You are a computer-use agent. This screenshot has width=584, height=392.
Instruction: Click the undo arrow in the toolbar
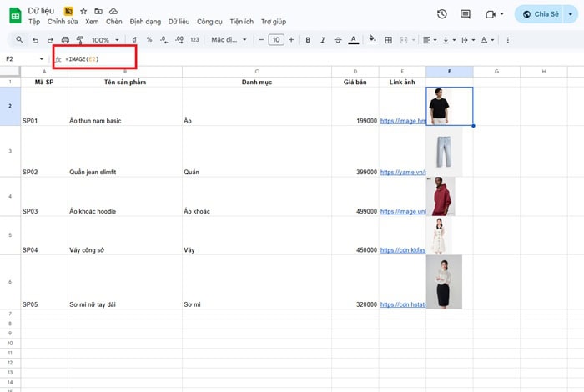pos(35,40)
